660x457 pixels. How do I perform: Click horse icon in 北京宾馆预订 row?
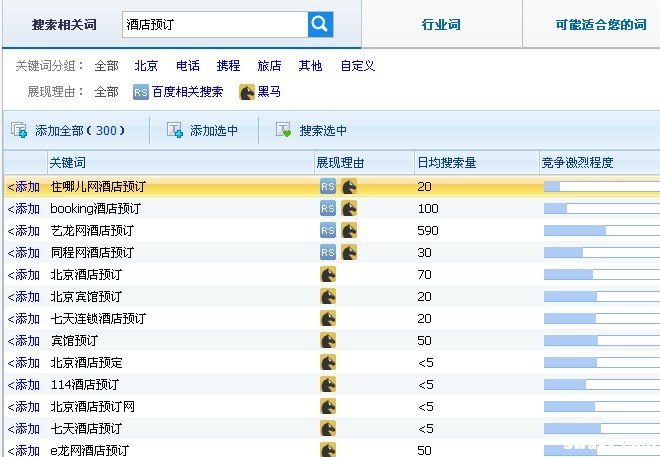coord(328,297)
